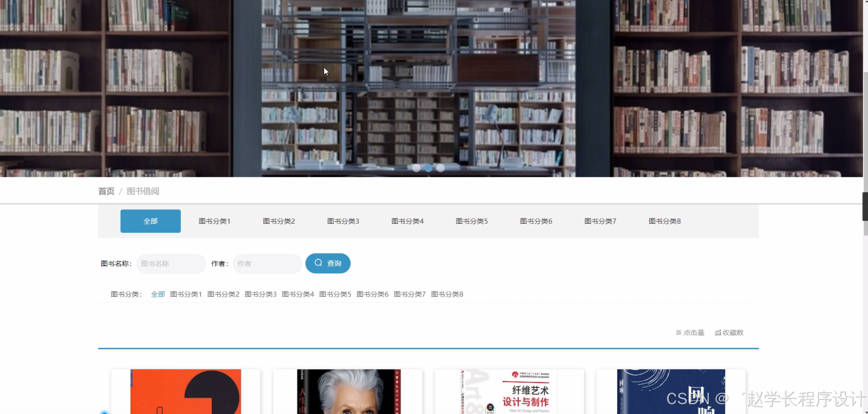Switch to 图书分类6 tab in gray bar
Screen dimensions: 868x414
(x=536, y=221)
